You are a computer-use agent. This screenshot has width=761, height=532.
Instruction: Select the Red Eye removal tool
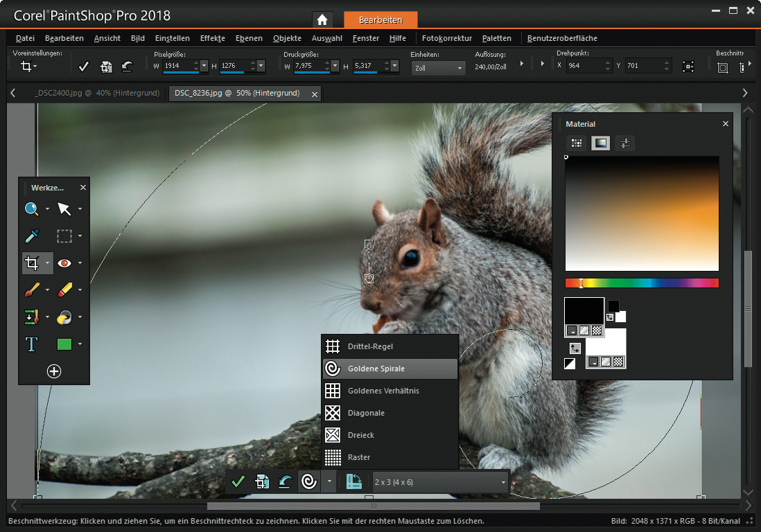pos(64,263)
